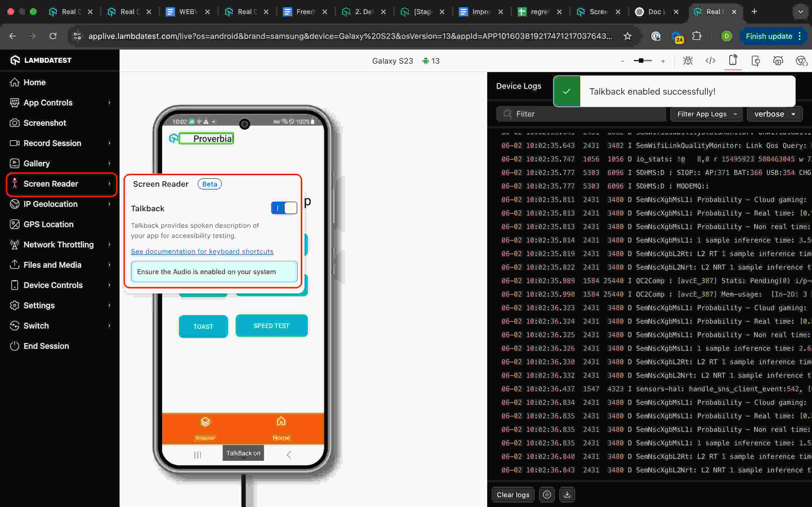Open the Device Controls menu item

pyautogui.click(x=53, y=285)
